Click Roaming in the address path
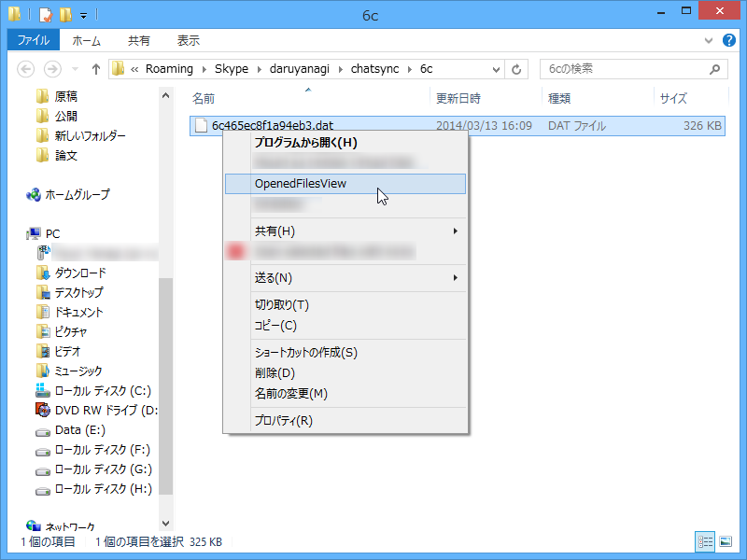747x560 pixels. (x=169, y=69)
